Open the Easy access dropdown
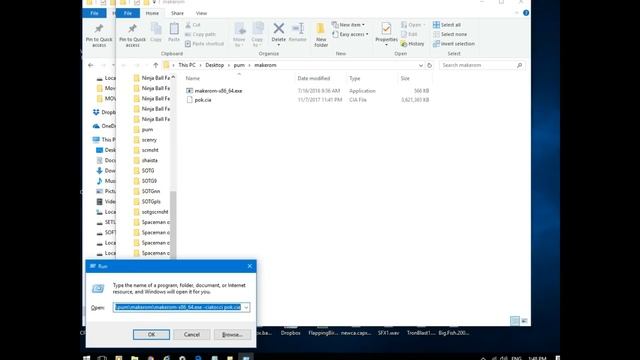 tap(350, 34)
